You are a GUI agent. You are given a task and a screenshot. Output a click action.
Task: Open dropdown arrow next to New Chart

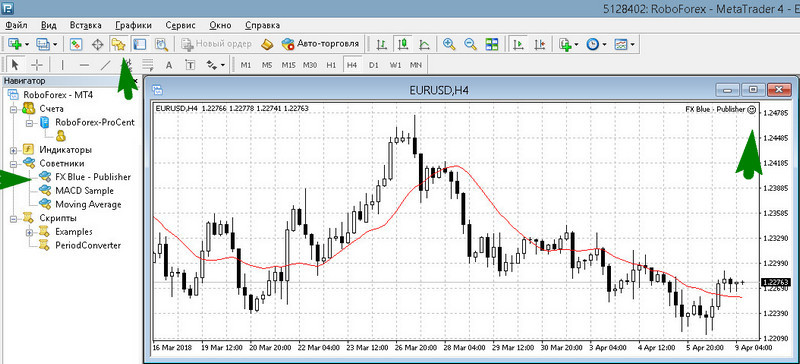tap(27, 45)
